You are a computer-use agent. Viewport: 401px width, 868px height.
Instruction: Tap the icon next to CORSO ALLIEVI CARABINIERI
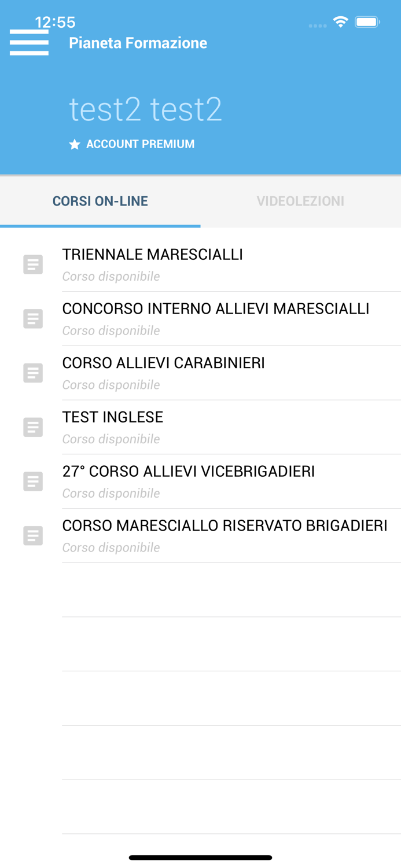[x=34, y=373]
